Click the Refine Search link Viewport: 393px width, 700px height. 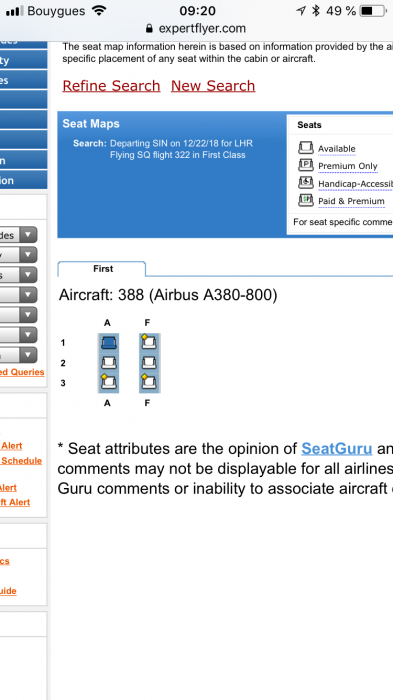111,86
